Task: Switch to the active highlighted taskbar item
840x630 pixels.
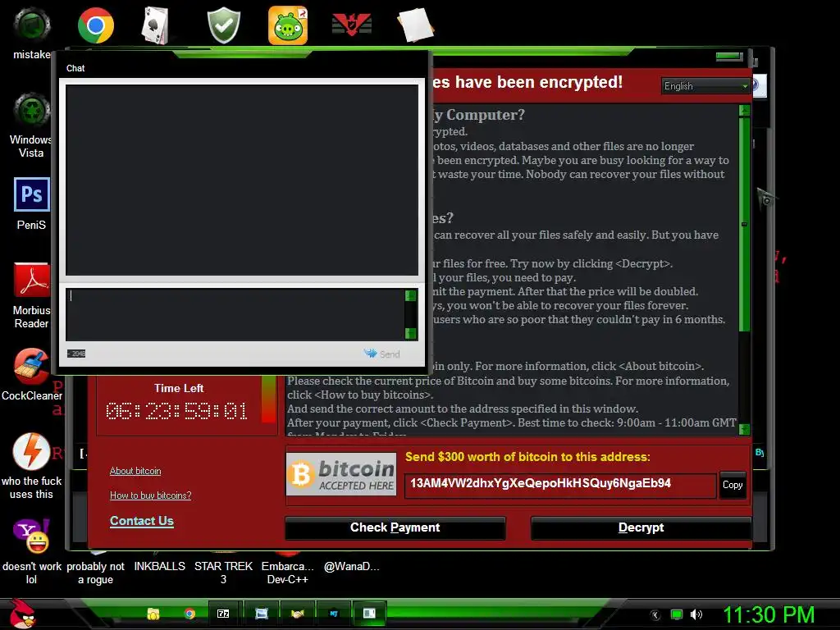Action: 370,614
